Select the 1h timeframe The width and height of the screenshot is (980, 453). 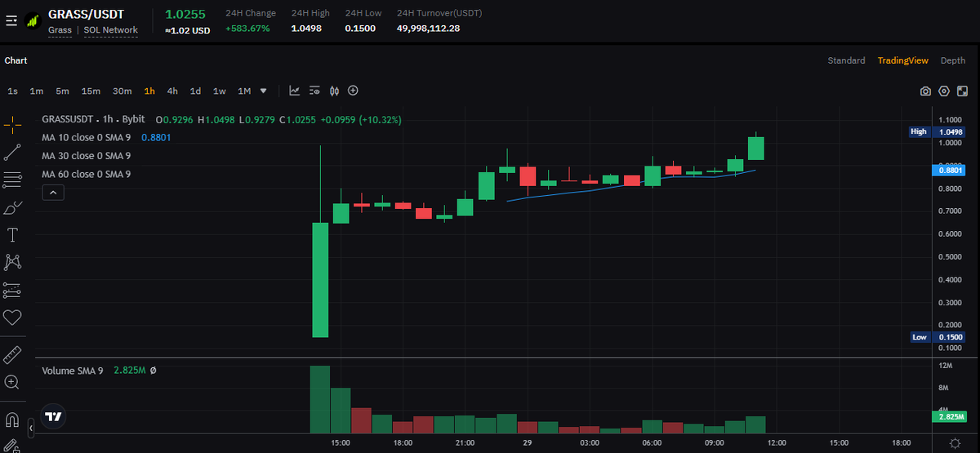coord(149,91)
